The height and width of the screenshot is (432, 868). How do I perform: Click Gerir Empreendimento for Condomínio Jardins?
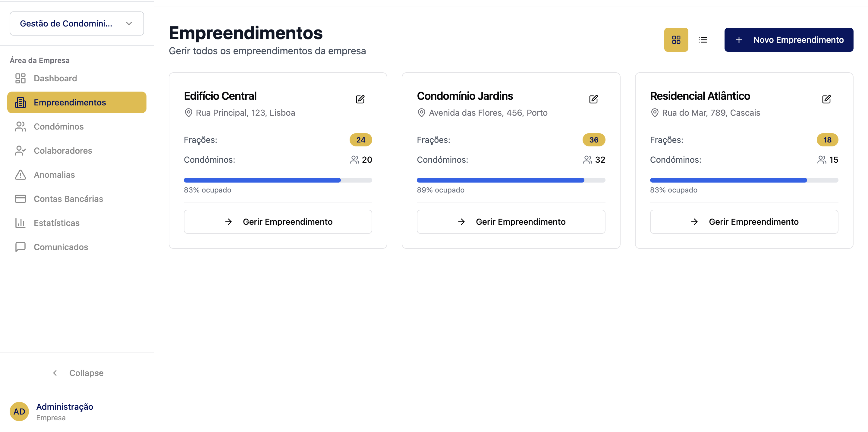coord(511,222)
